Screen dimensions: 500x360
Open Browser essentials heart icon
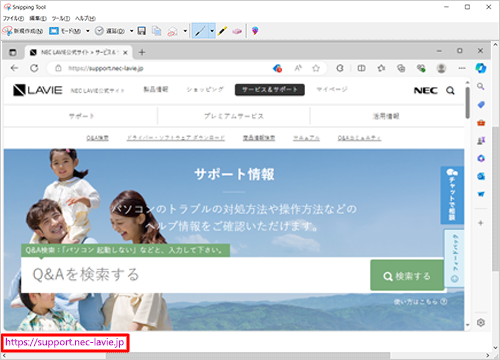click(x=421, y=68)
